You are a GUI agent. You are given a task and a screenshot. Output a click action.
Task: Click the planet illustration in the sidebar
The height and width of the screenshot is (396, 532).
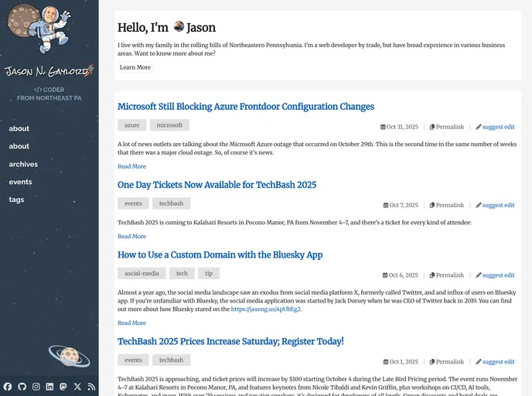68,356
